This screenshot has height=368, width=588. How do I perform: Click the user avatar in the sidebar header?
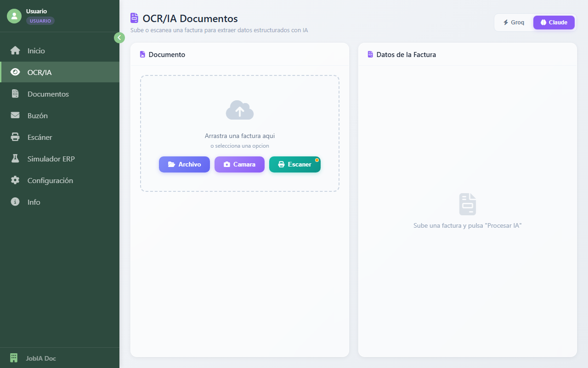[14, 16]
